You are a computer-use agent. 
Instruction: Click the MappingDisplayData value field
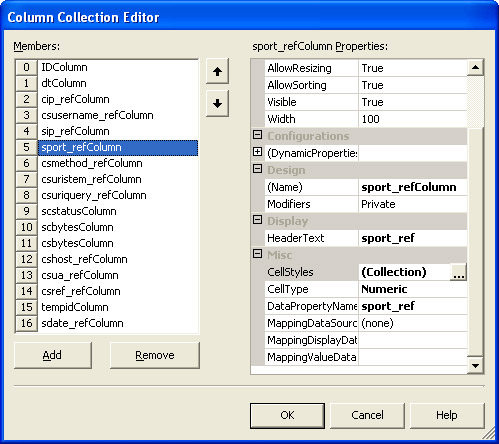(x=413, y=340)
